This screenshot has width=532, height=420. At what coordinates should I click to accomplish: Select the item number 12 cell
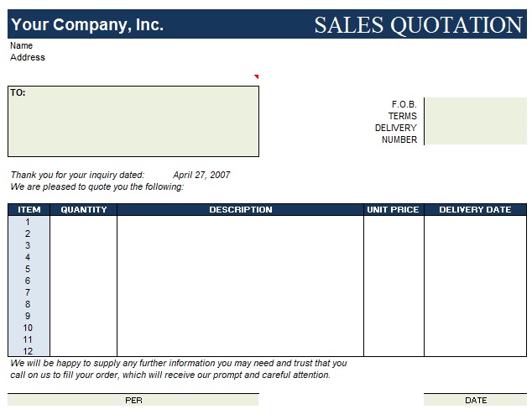tap(29, 351)
